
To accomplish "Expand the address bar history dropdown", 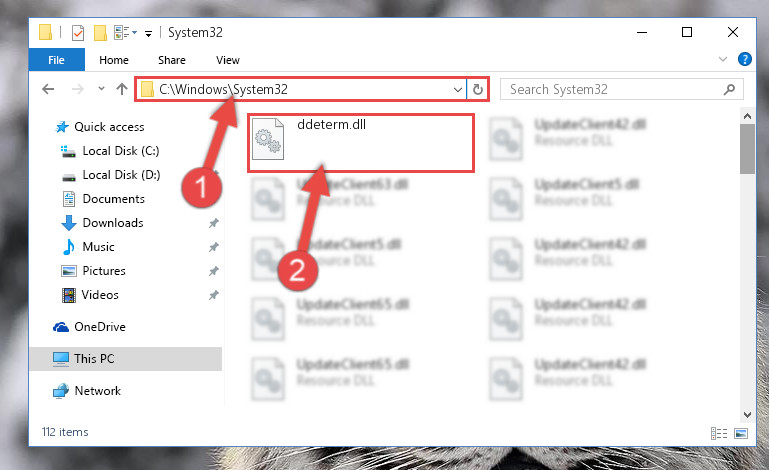I will click(x=458, y=90).
